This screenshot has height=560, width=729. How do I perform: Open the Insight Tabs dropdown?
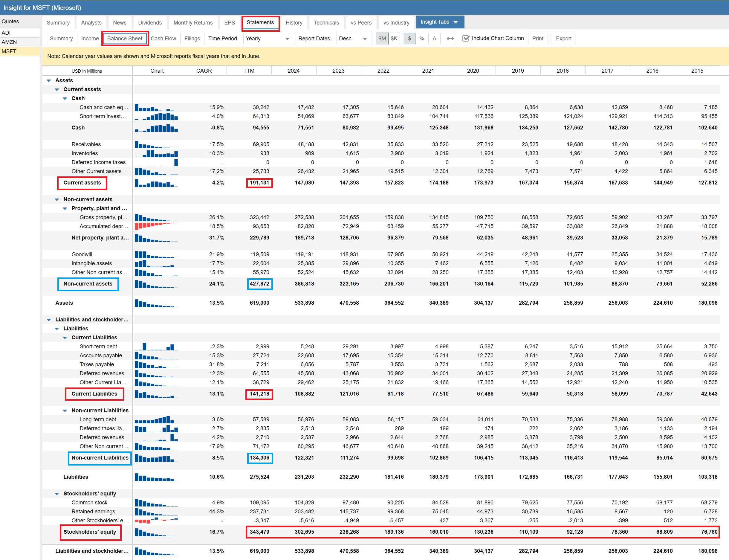(x=439, y=22)
